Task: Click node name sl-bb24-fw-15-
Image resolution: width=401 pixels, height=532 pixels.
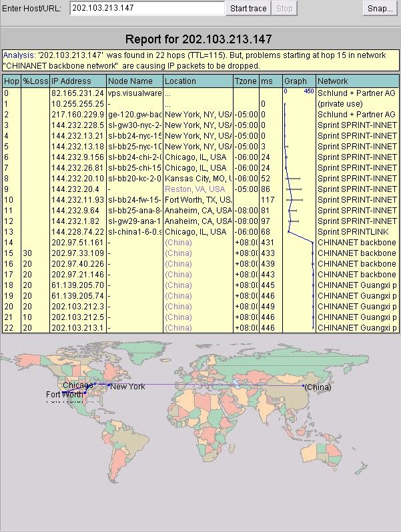Action: point(135,200)
